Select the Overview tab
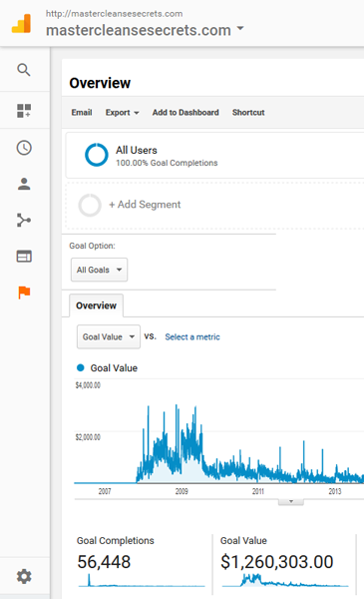Image resolution: width=364 pixels, height=599 pixels. click(96, 305)
